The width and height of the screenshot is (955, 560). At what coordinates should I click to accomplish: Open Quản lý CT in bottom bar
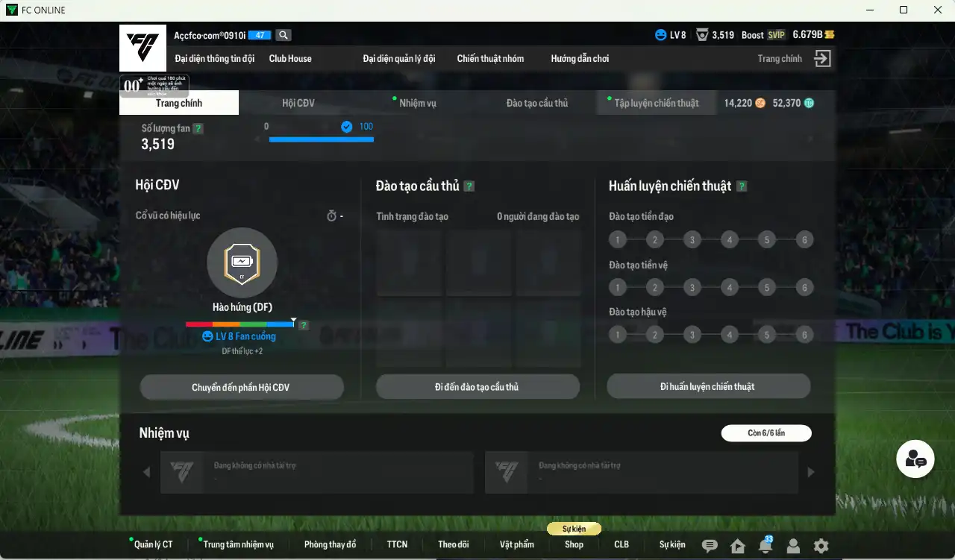click(x=153, y=544)
